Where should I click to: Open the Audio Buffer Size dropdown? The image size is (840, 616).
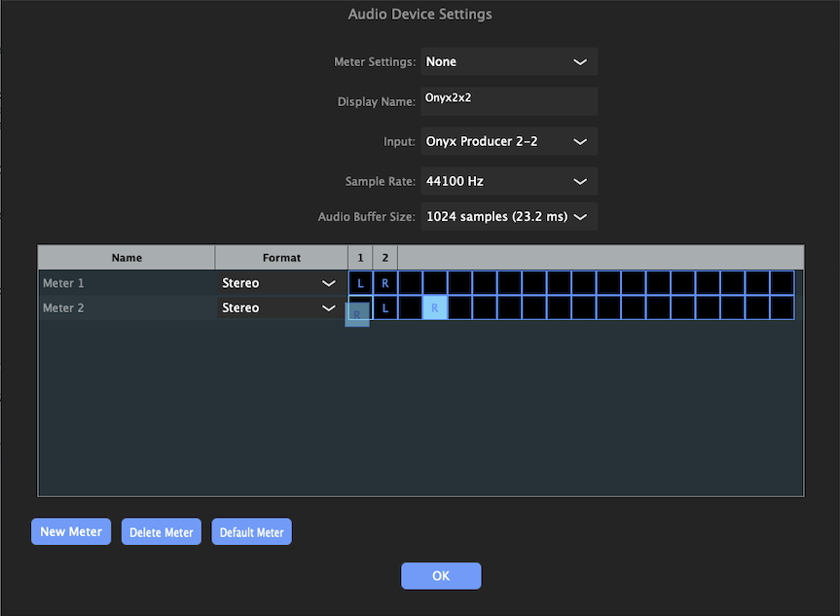click(509, 216)
